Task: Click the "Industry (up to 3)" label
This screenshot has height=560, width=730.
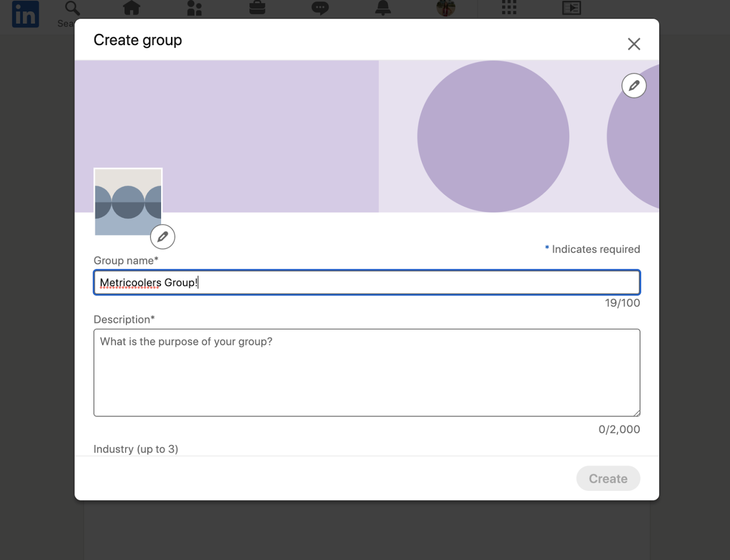Action: 136,449
